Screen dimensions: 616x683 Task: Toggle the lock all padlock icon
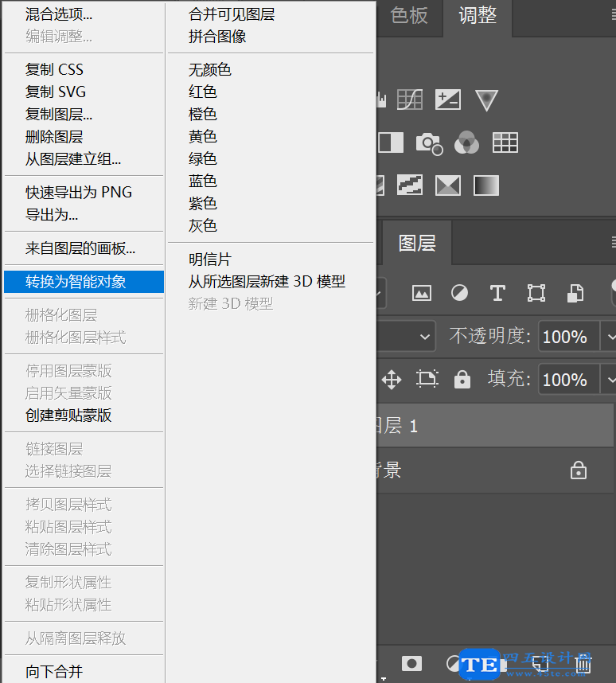pyautogui.click(x=462, y=380)
